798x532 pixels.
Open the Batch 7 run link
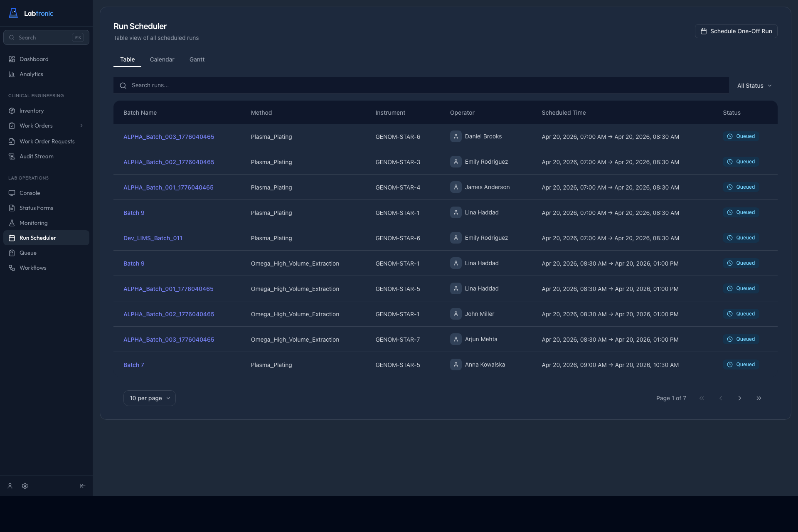pyautogui.click(x=133, y=365)
